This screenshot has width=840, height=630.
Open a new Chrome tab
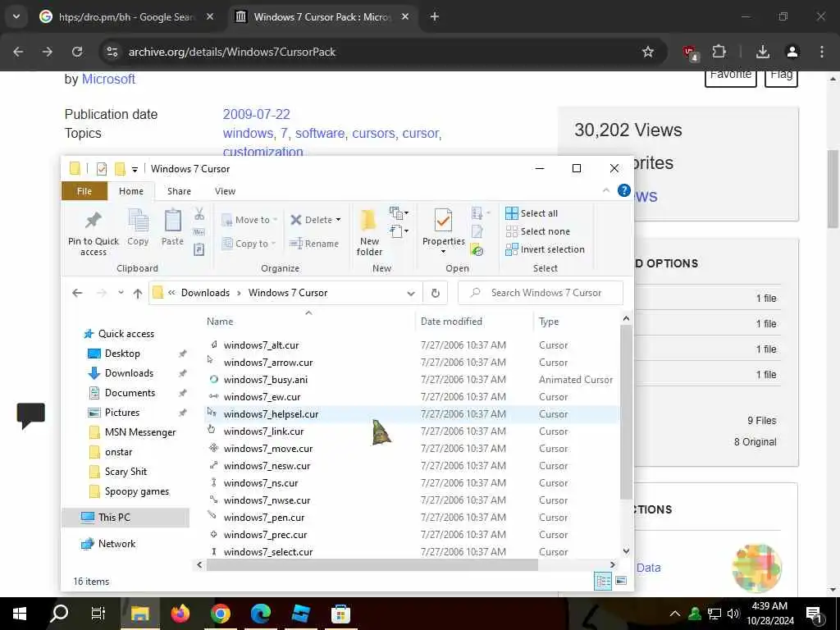pyautogui.click(x=435, y=16)
